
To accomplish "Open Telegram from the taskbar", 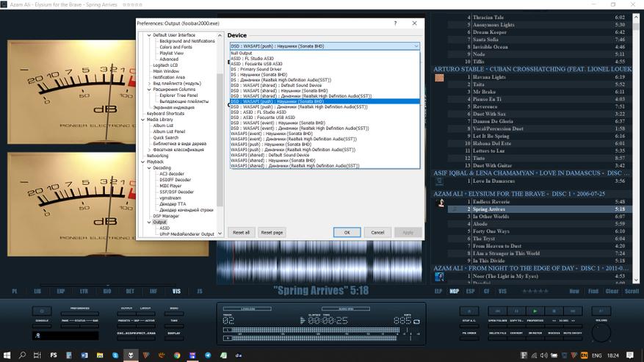I will 208,355.
